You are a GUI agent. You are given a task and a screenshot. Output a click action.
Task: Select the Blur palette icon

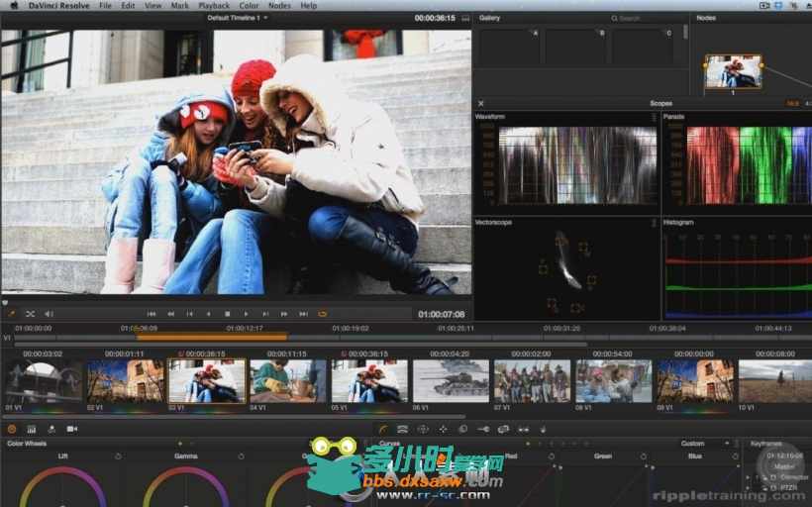pyautogui.click(x=463, y=430)
